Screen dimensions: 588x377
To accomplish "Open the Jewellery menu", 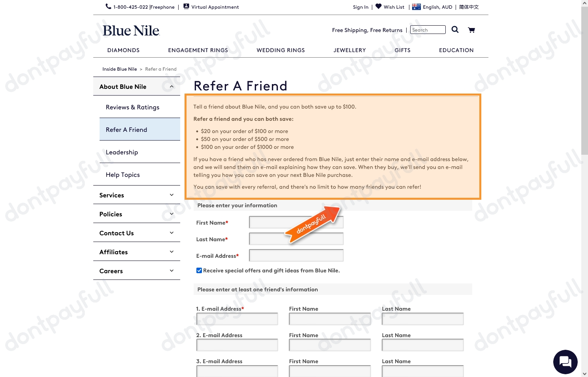I will tap(349, 50).
